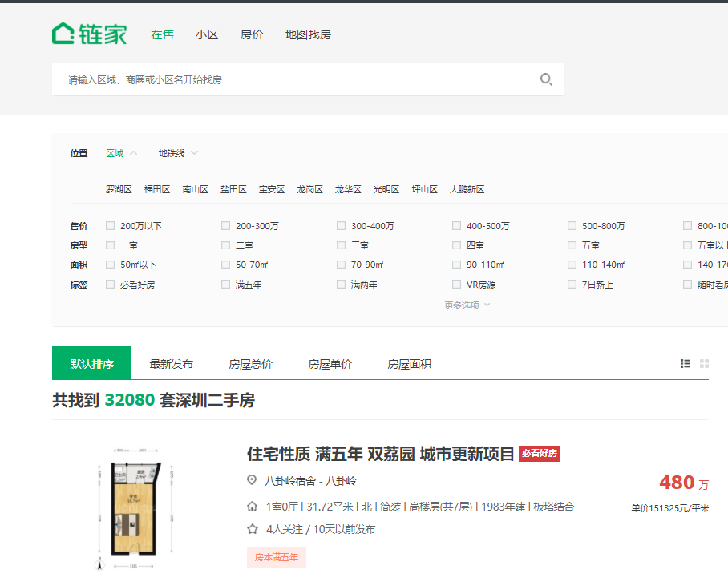This screenshot has height=578, width=728.
Task: Click the Lianjia home logo
Action: (89, 34)
